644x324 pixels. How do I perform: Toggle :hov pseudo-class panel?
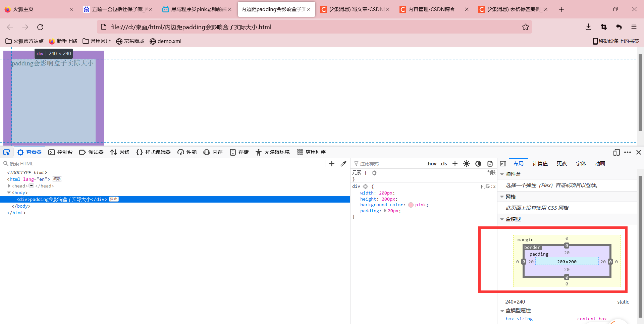pyautogui.click(x=431, y=164)
